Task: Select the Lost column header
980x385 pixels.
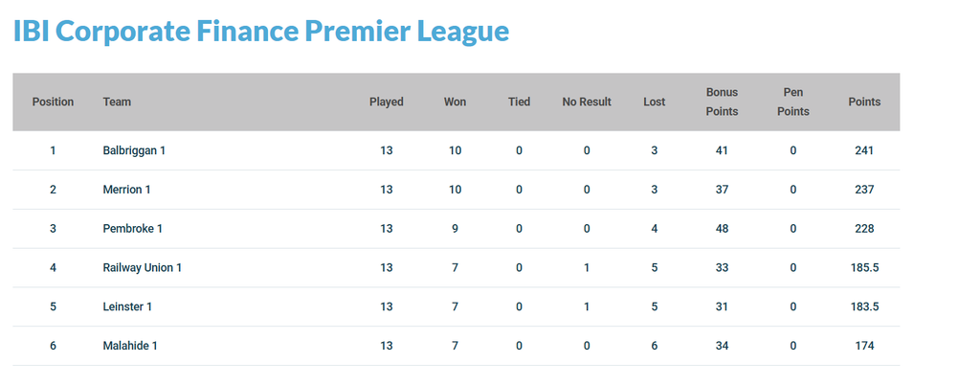Action: [655, 102]
